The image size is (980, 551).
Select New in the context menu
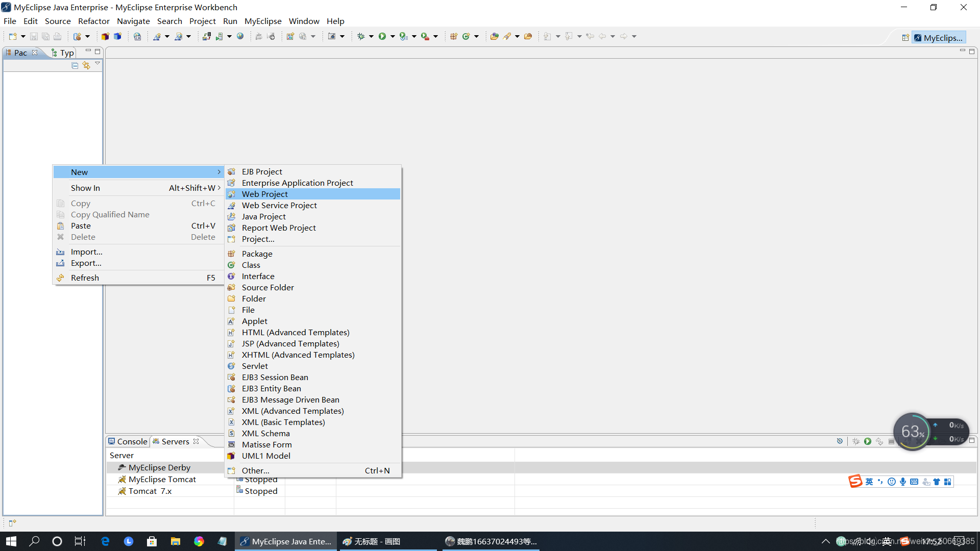pyautogui.click(x=138, y=172)
